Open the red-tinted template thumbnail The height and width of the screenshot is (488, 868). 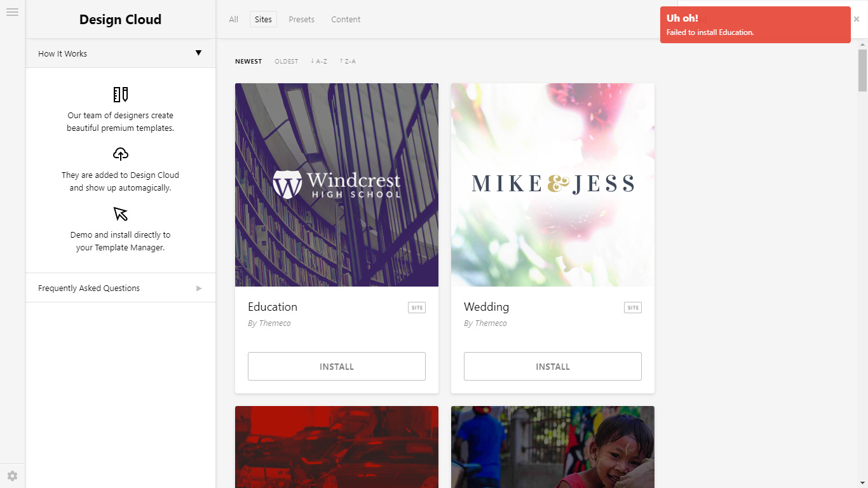point(337,447)
